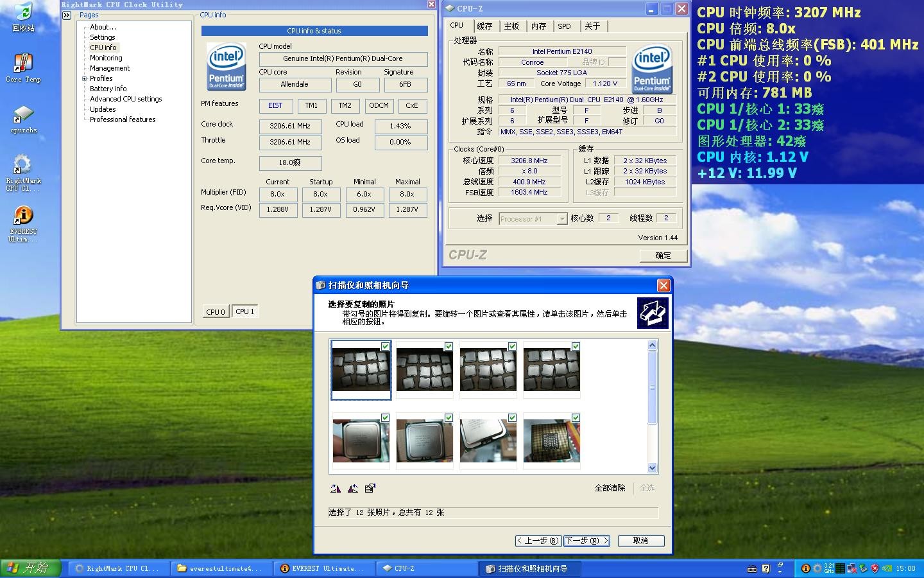Click the 确定 button in CPU-Z

(x=663, y=256)
